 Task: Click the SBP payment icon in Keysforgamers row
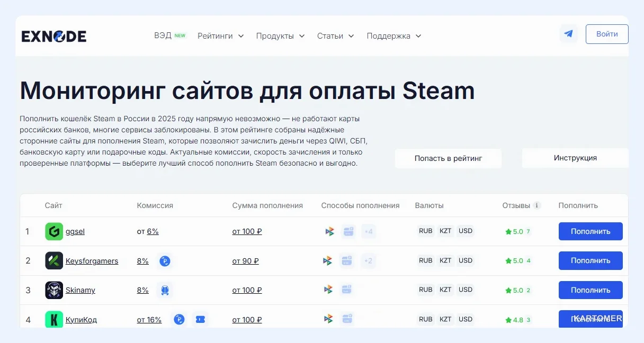328,260
